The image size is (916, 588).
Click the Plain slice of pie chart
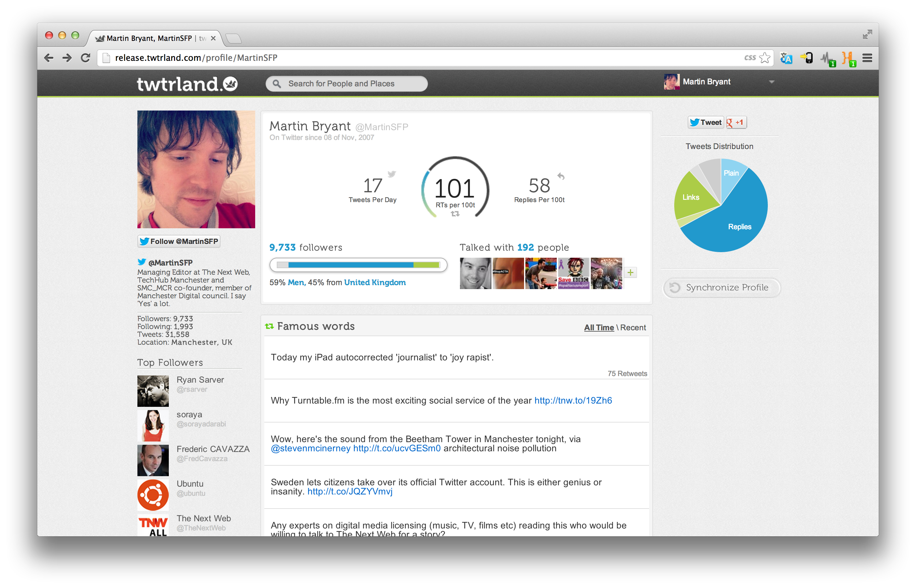[731, 174]
